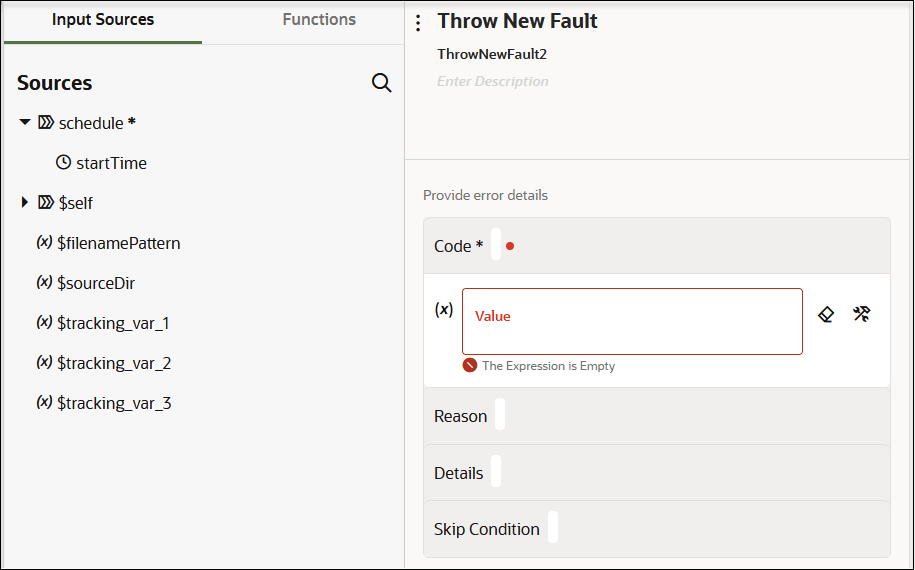Expand the $self tree node
Viewport: 915px width, 570px height.
click(25, 203)
